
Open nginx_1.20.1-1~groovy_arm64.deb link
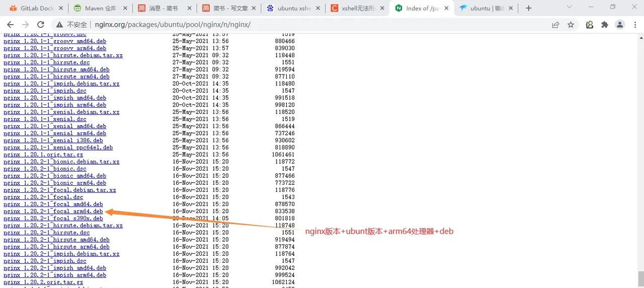pyautogui.click(x=55, y=48)
